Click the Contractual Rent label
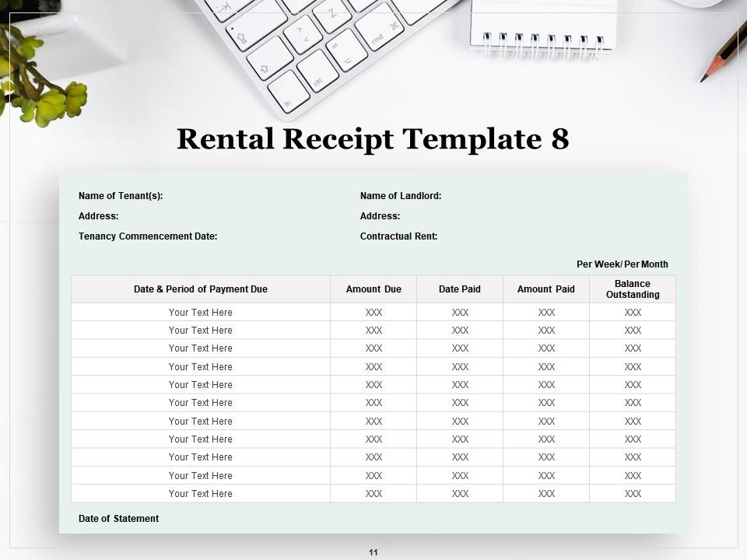The width and height of the screenshot is (747, 560). pyautogui.click(x=400, y=236)
